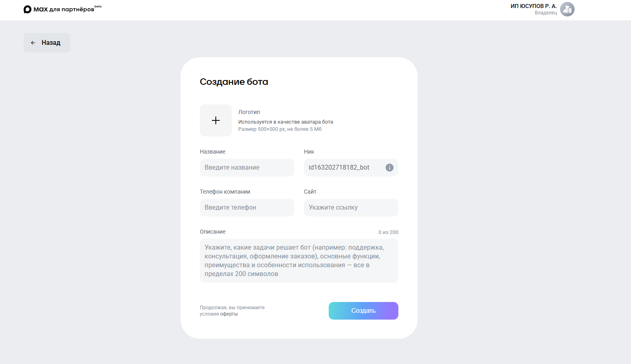The image size is (631, 364).
Task: Click the info icon in Ник field
Action: tap(389, 168)
